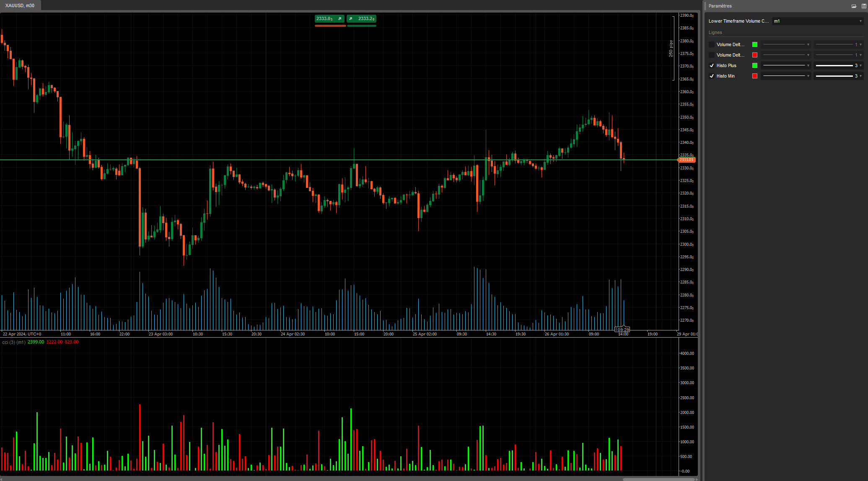Image resolution: width=868 pixels, height=481 pixels.
Task: Click the arrow icon inside the buy price button
Action: click(x=350, y=18)
